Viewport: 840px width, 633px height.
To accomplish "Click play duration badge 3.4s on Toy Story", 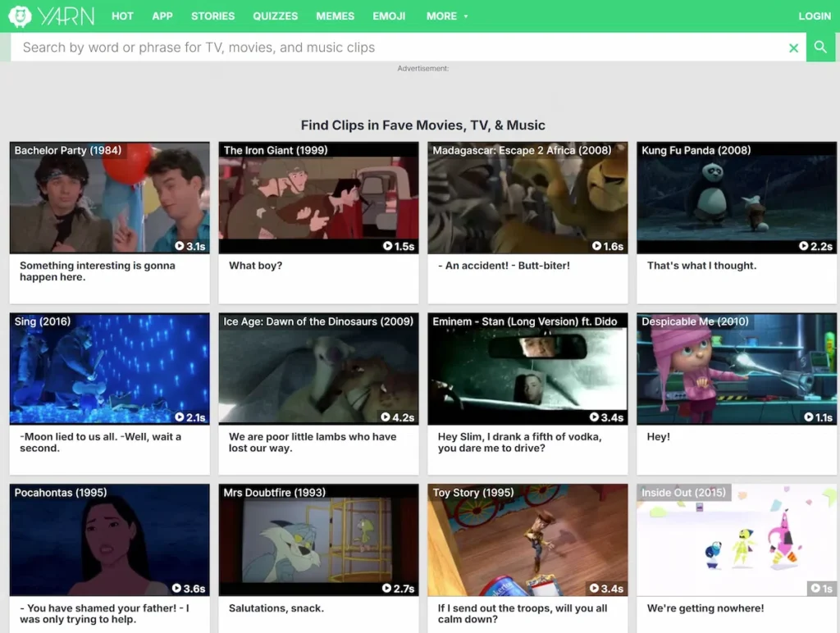I will [x=607, y=589].
